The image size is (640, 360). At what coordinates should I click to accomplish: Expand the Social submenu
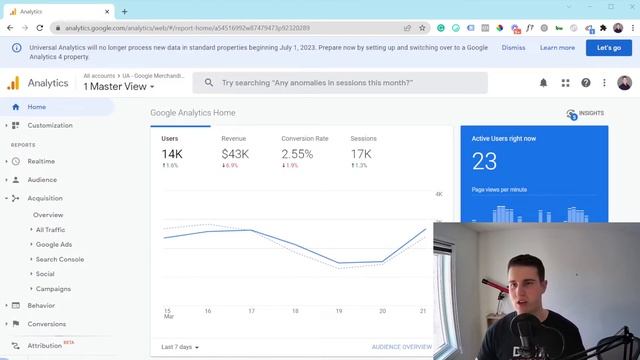pos(31,274)
